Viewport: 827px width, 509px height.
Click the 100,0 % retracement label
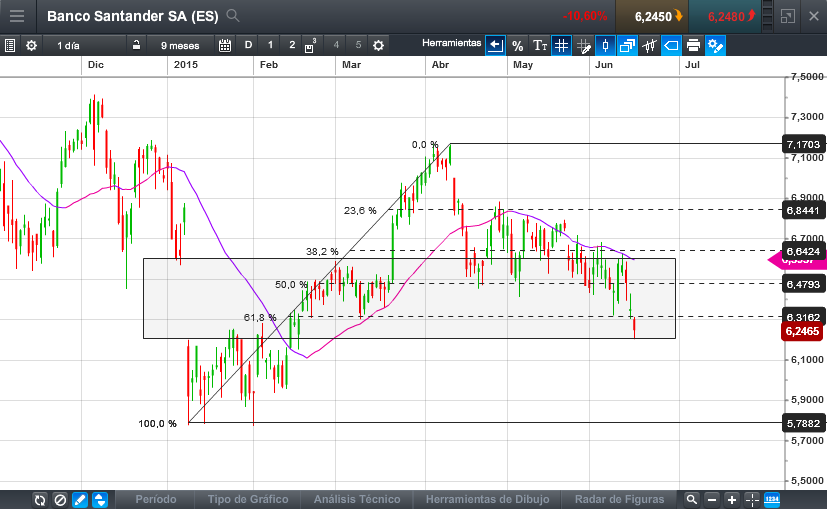[157, 424]
